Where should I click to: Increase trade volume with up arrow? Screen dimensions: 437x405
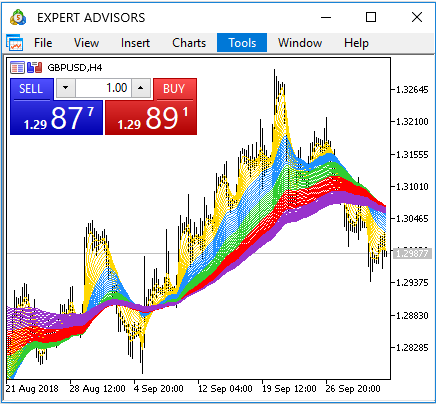click(x=141, y=88)
